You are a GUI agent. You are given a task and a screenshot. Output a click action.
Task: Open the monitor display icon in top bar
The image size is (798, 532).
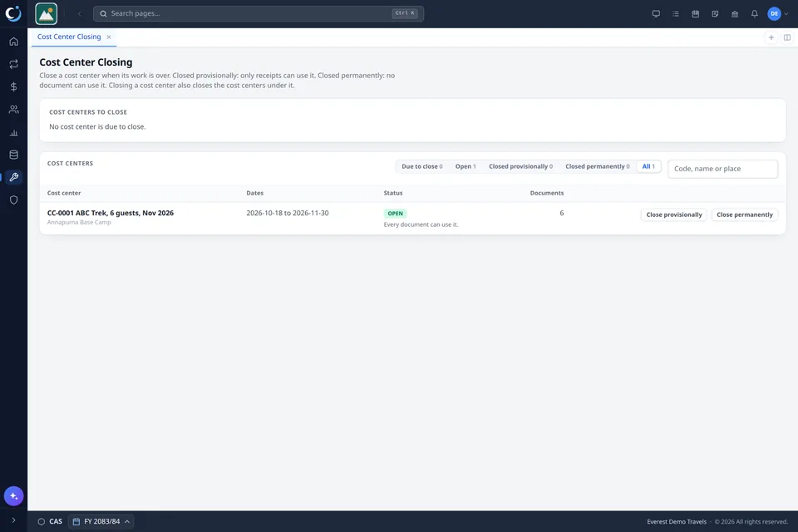pyautogui.click(x=656, y=14)
